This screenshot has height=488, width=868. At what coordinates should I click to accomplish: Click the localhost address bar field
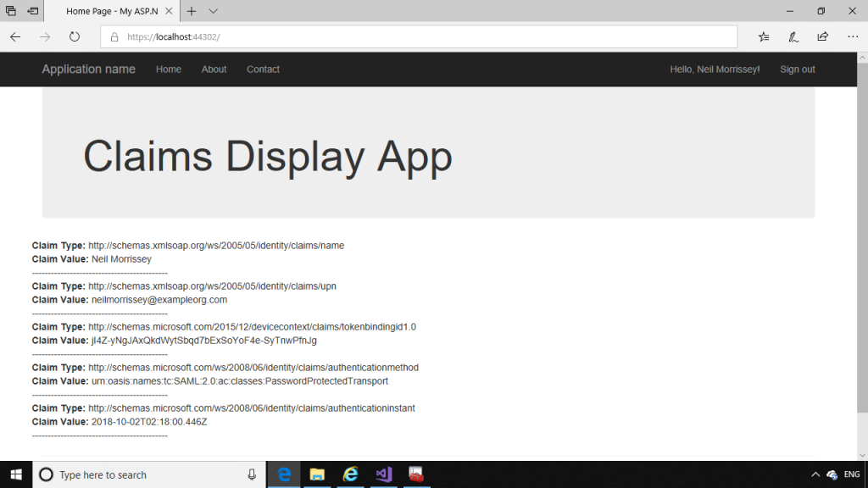424,37
